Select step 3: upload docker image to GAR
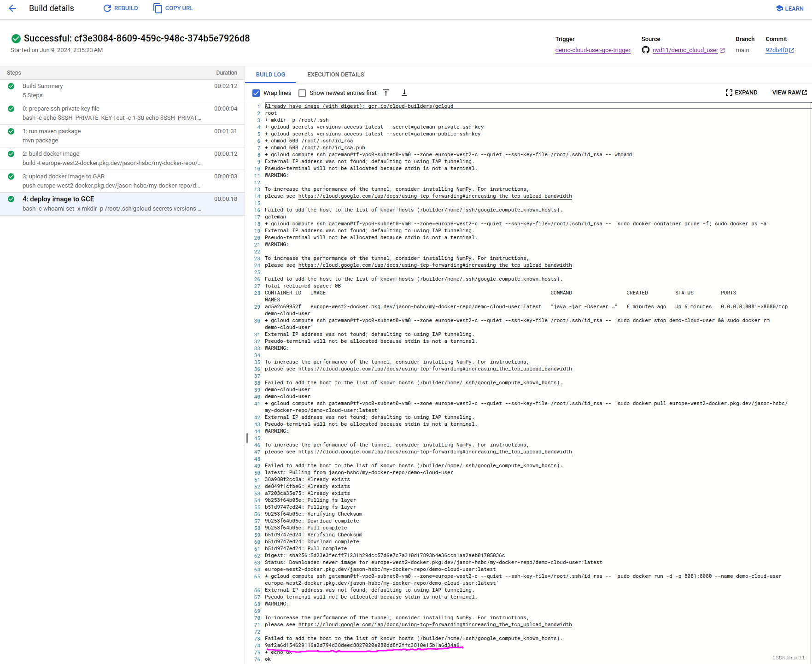The height and width of the screenshot is (664, 812). click(x=122, y=181)
